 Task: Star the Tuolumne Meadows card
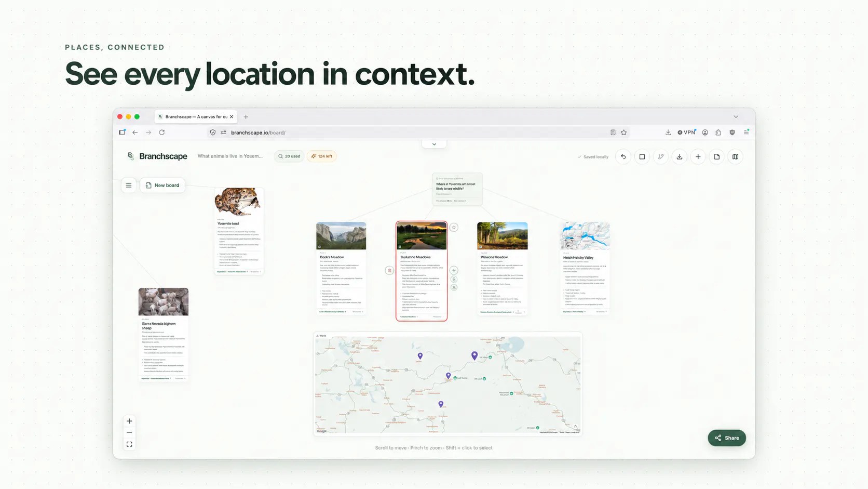pyautogui.click(x=454, y=227)
